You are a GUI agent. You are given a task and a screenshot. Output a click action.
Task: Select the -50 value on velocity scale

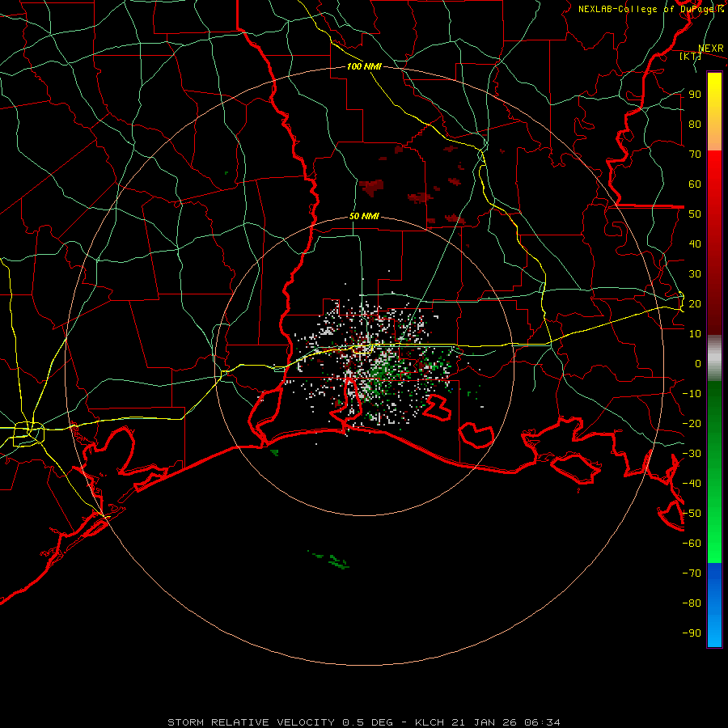[x=692, y=514]
